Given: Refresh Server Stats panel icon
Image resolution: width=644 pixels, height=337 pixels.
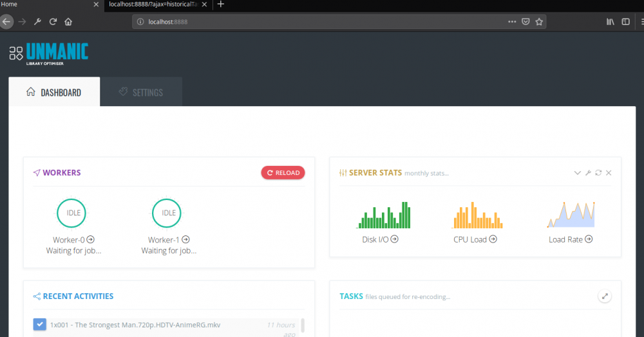Looking at the screenshot, I should coord(598,173).
